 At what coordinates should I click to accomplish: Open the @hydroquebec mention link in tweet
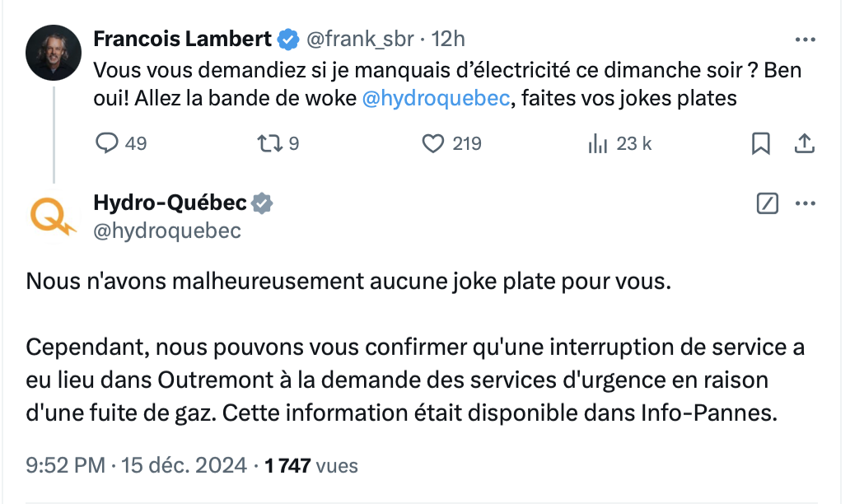pos(436,98)
